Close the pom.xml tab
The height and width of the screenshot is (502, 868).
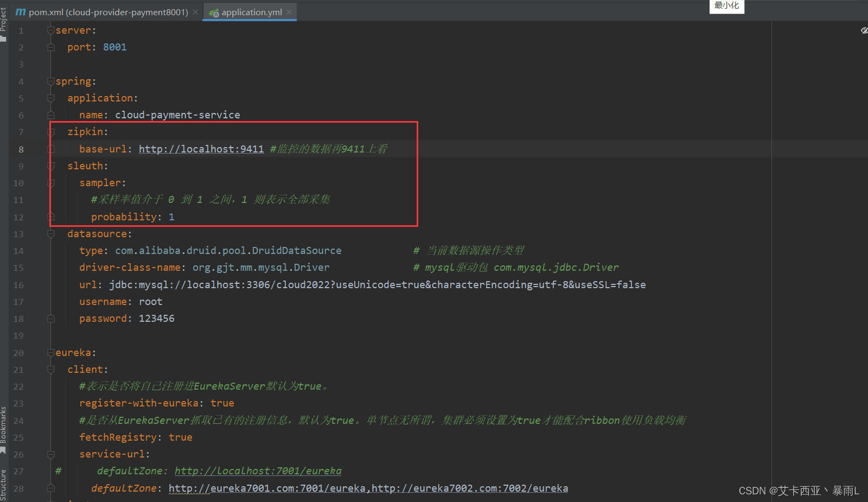[195, 12]
